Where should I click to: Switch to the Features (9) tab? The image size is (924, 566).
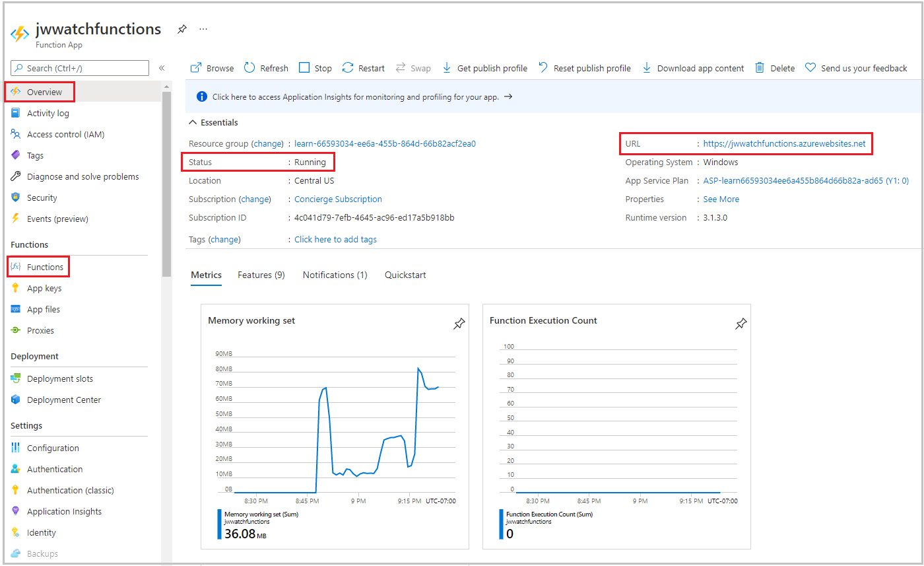(x=261, y=275)
